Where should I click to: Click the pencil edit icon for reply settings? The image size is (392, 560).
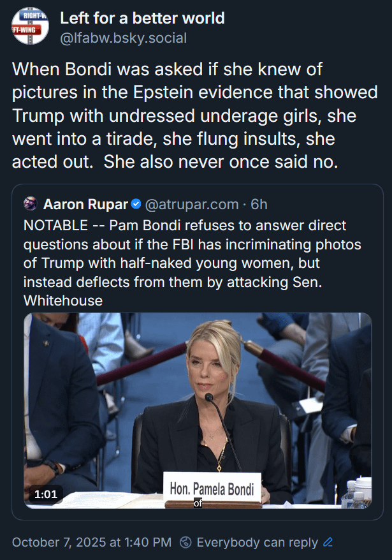click(328, 542)
